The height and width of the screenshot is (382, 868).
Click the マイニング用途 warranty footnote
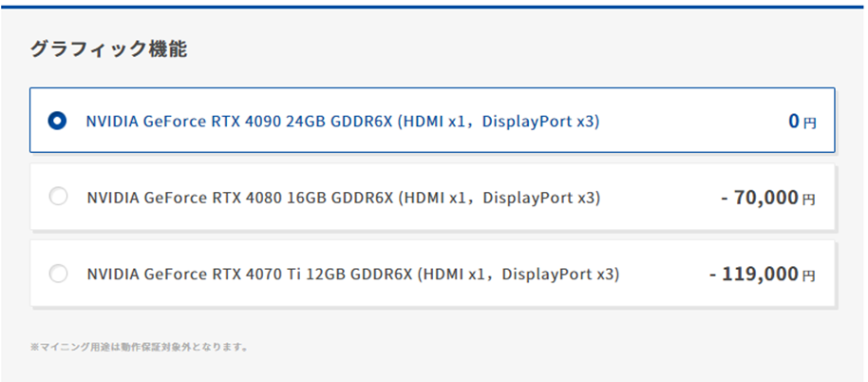tap(139, 348)
